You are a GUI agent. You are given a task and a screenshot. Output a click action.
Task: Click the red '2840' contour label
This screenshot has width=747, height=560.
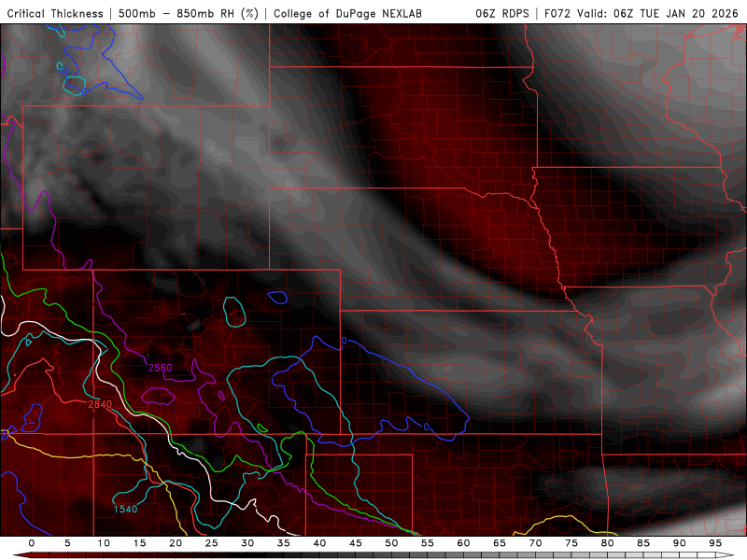tap(100, 404)
